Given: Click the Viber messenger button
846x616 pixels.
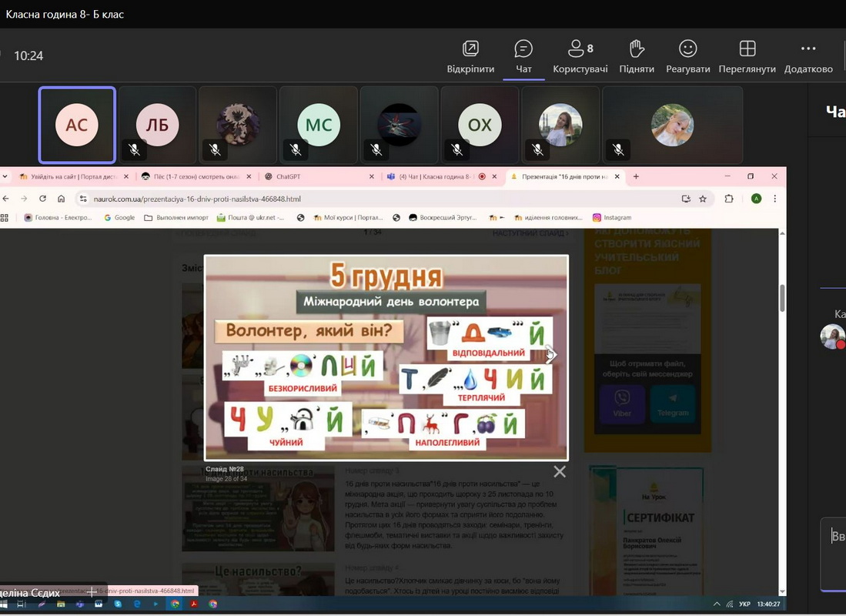Looking at the screenshot, I should coord(622,404).
